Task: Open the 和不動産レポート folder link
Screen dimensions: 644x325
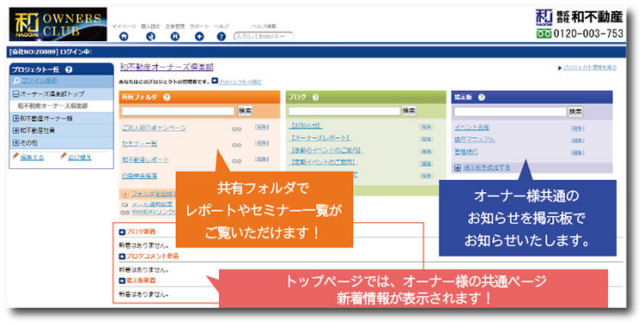Action: pos(145,159)
